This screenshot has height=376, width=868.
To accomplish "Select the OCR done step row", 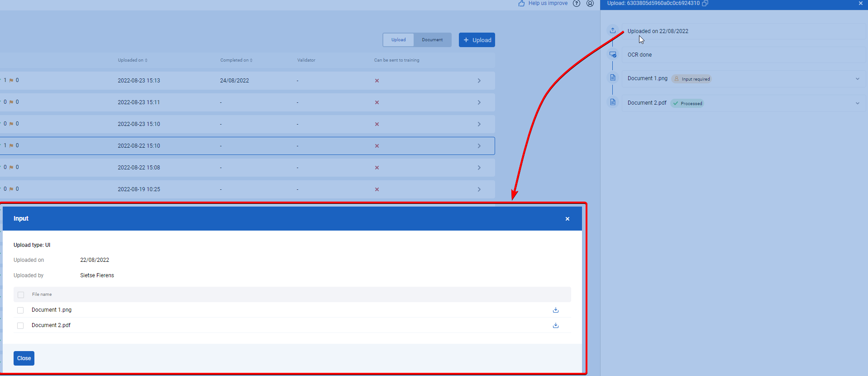I will point(744,55).
